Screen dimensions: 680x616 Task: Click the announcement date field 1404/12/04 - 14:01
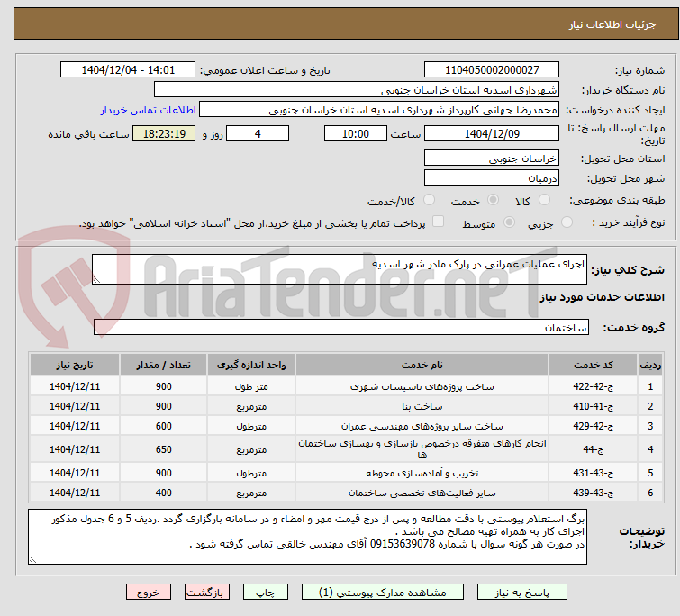point(128,69)
